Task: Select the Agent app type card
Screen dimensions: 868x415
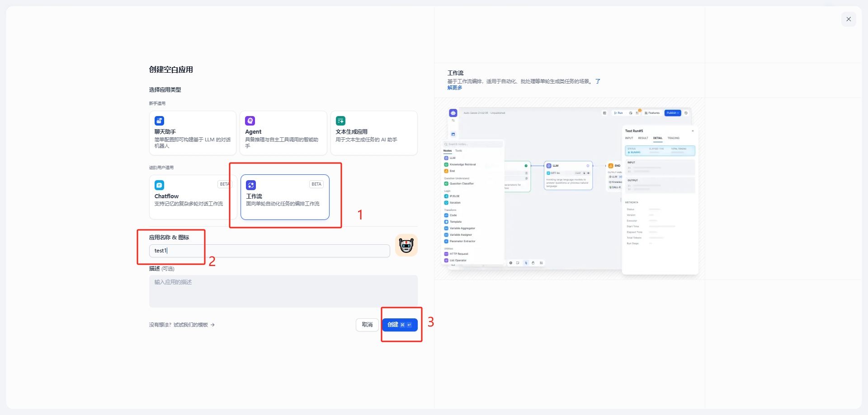Action: (283, 133)
